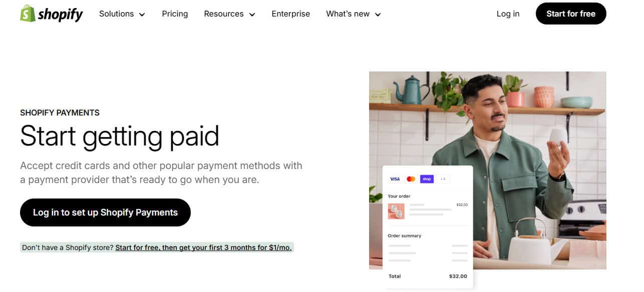644x292 pixels.
Task: Click the product thumbnail under Your order
Action: (x=396, y=210)
